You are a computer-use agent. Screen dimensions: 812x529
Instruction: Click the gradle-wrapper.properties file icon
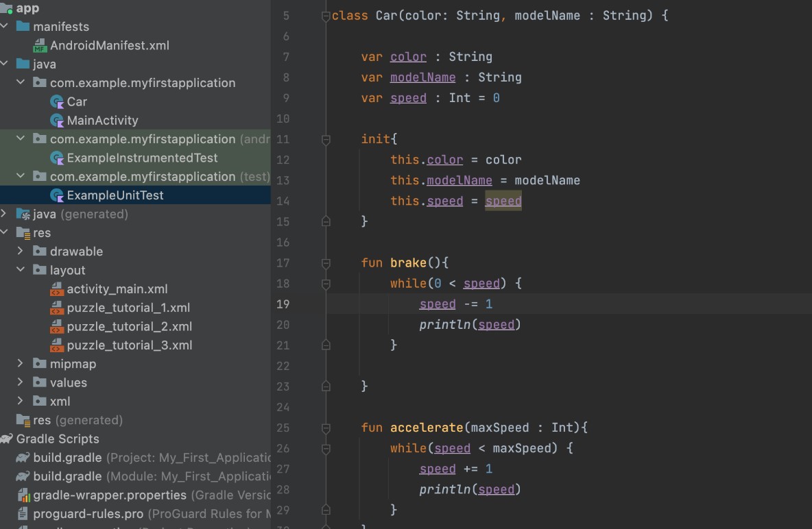pyautogui.click(x=24, y=495)
